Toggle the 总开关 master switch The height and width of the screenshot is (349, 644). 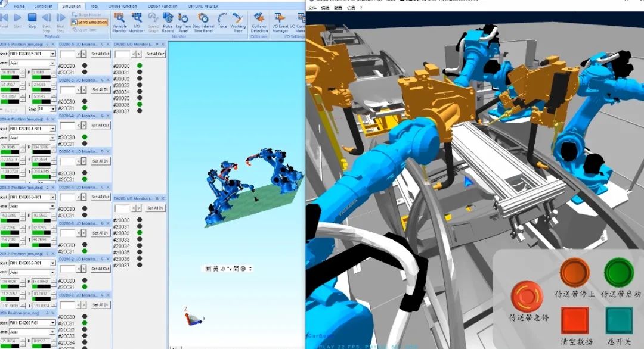click(620, 320)
